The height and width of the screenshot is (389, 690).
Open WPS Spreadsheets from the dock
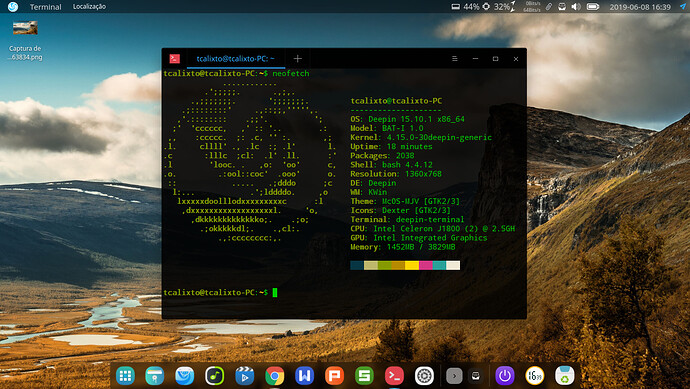pyautogui.click(x=364, y=376)
